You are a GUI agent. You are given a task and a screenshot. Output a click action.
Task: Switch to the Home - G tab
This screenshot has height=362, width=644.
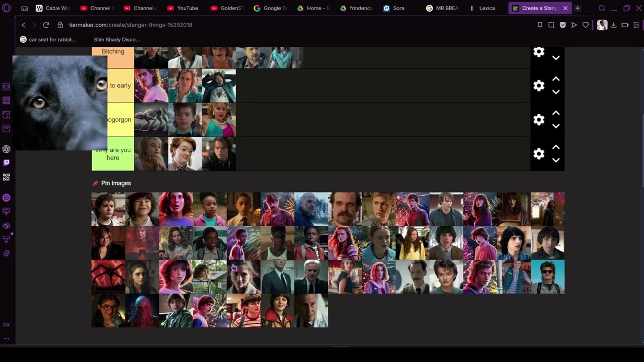[x=313, y=8]
